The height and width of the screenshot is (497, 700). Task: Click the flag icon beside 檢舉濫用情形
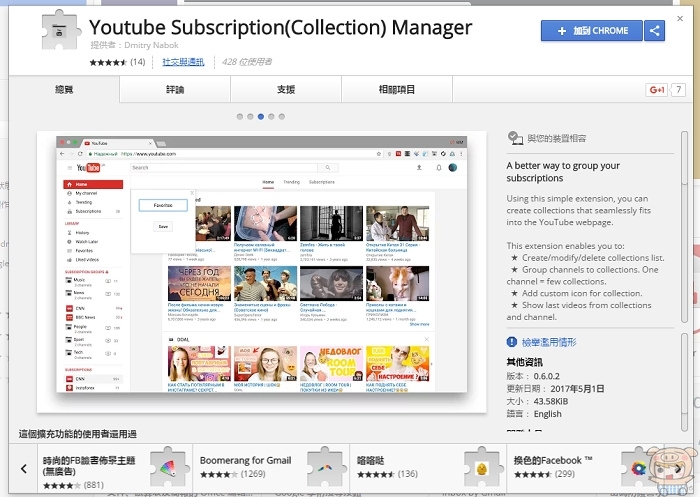(x=513, y=342)
